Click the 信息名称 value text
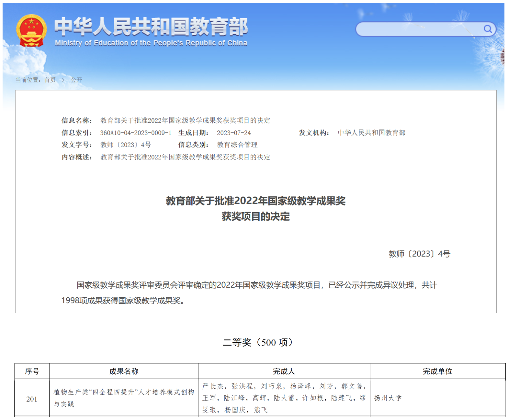508x420 pixels. [x=185, y=120]
